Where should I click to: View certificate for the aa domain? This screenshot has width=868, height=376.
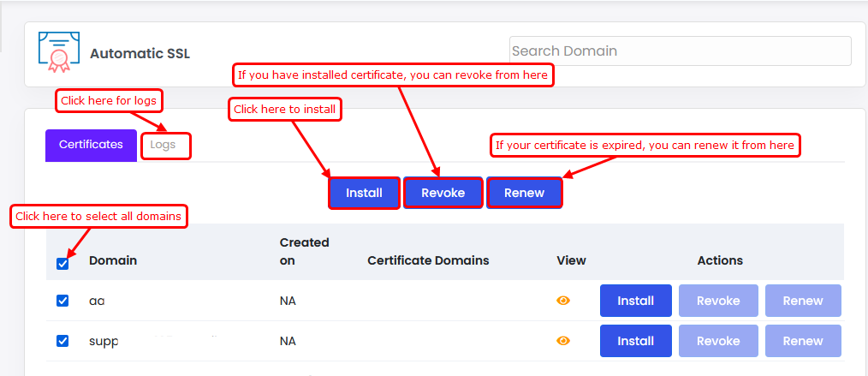pos(563,301)
